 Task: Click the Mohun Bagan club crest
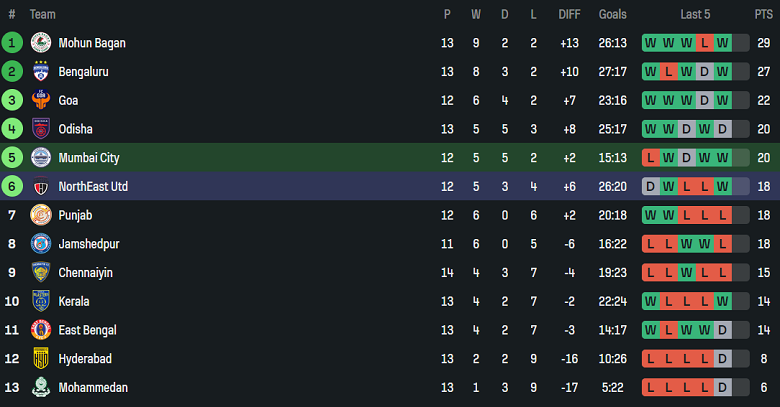click(41, 43)
